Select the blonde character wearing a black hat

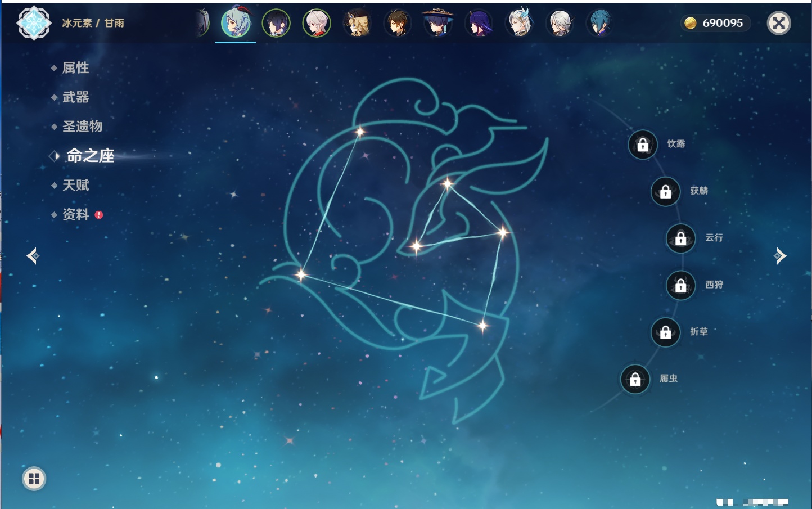coord(357,23)
